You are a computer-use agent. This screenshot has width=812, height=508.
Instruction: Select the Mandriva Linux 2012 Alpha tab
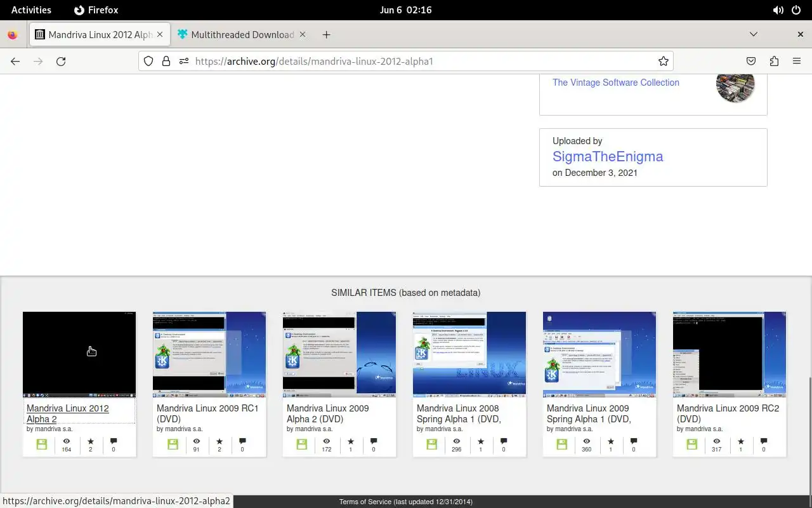[x=100, y=35]
